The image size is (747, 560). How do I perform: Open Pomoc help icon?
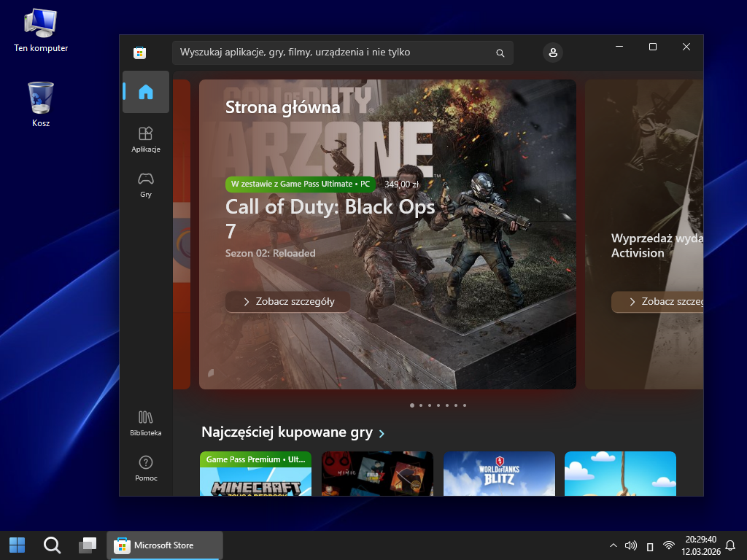(x=146, y=468)
